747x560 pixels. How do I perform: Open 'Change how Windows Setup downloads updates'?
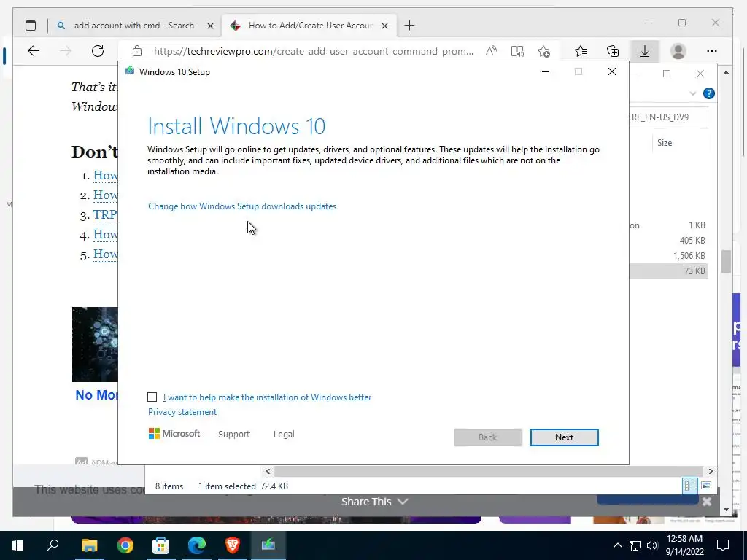click(x=242, y=206)
